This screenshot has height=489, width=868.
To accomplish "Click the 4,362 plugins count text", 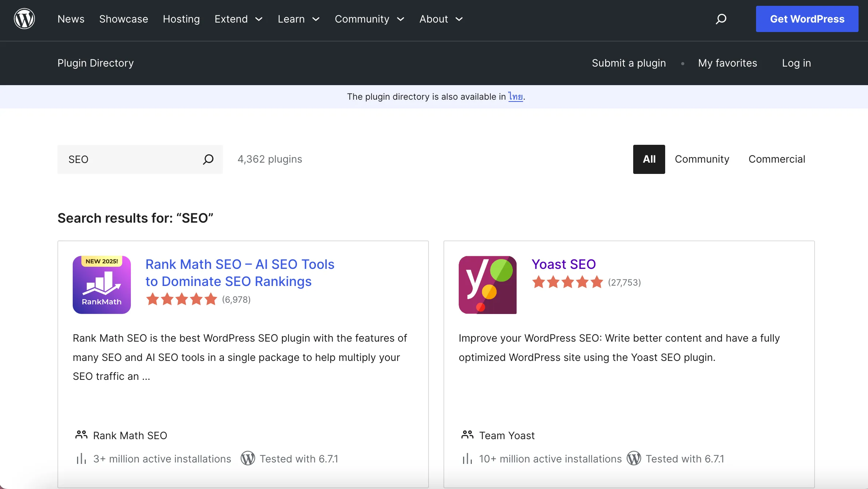I will [270, 159].
